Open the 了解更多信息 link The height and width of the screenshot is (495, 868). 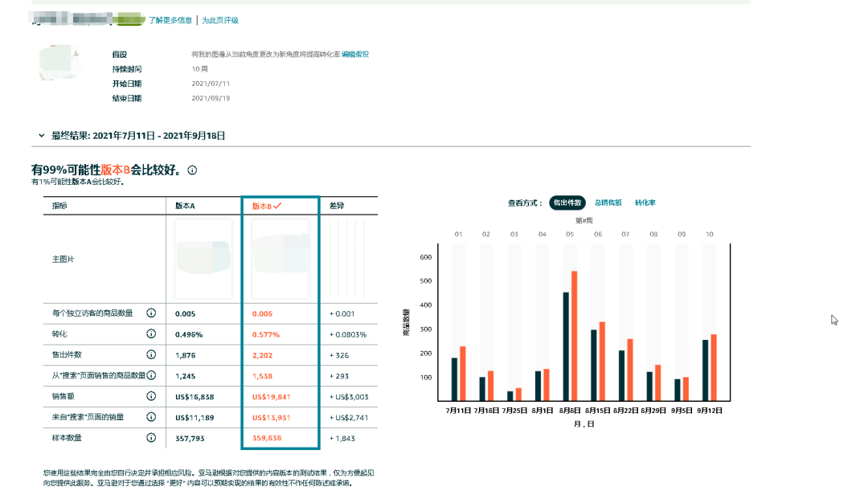(x=170, y=20)
